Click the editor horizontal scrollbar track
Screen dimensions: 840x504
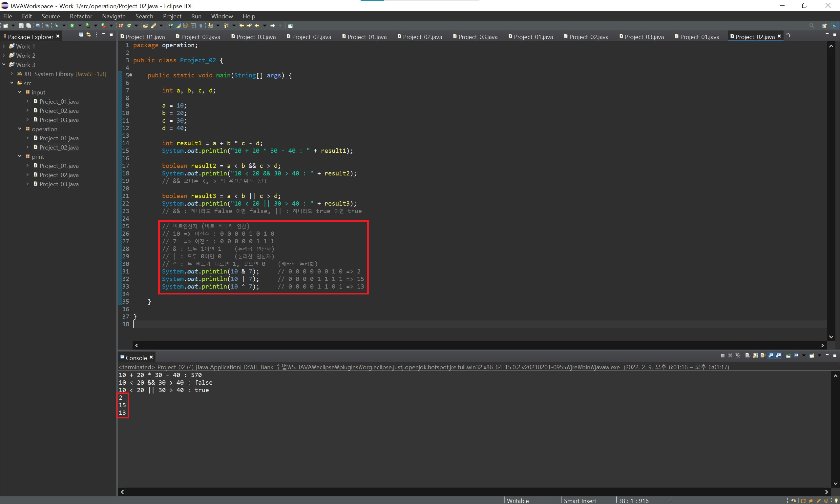476,345
